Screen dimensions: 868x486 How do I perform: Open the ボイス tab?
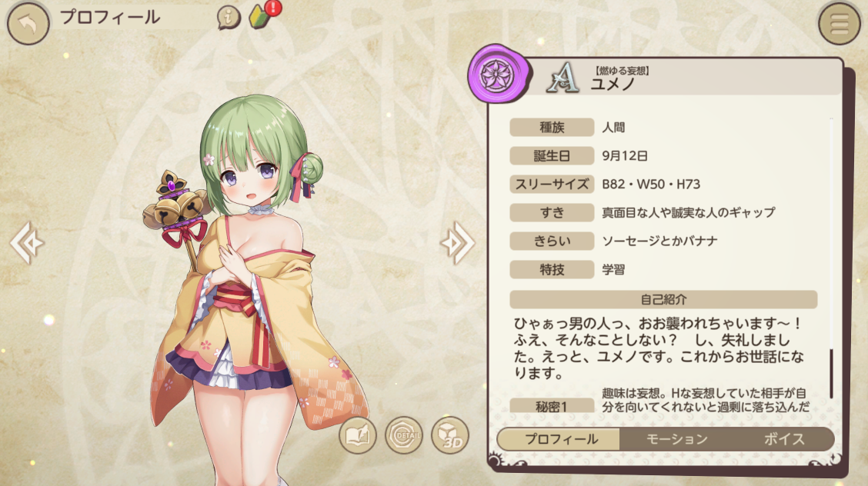783,439
